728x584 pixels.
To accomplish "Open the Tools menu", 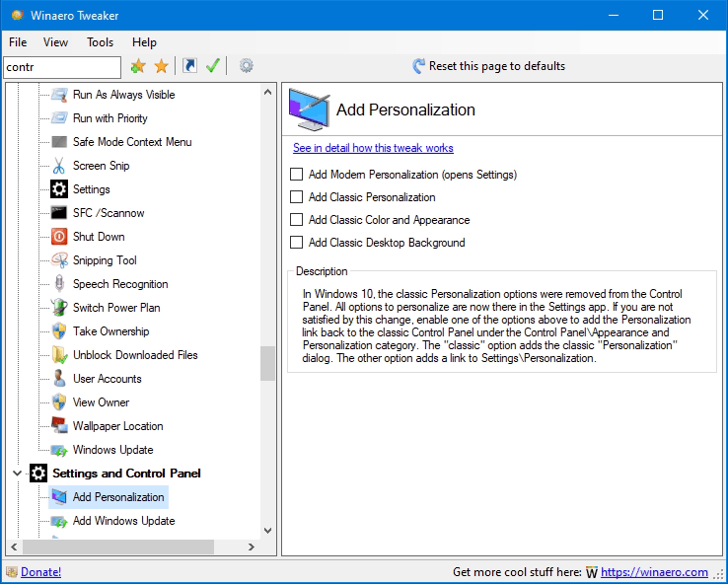I will pyautogui.click(x=100, y=42).
